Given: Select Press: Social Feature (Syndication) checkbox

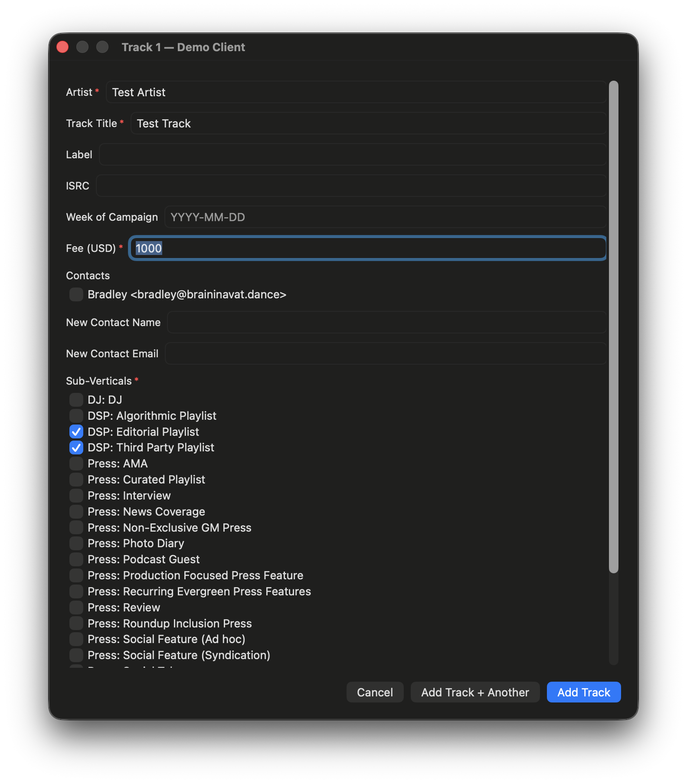Looking at the screenshot, I should (x=76, y=655).
